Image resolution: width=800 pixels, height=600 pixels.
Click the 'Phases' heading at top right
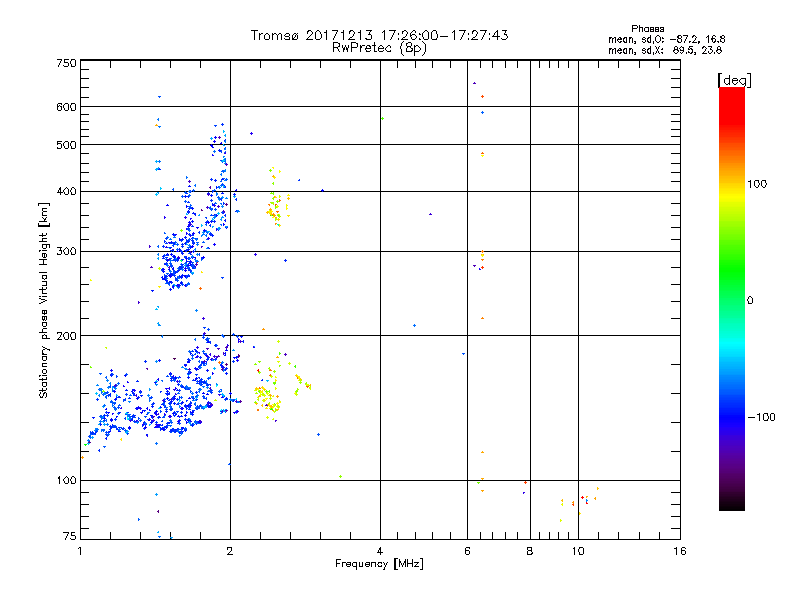pos(647,29)
